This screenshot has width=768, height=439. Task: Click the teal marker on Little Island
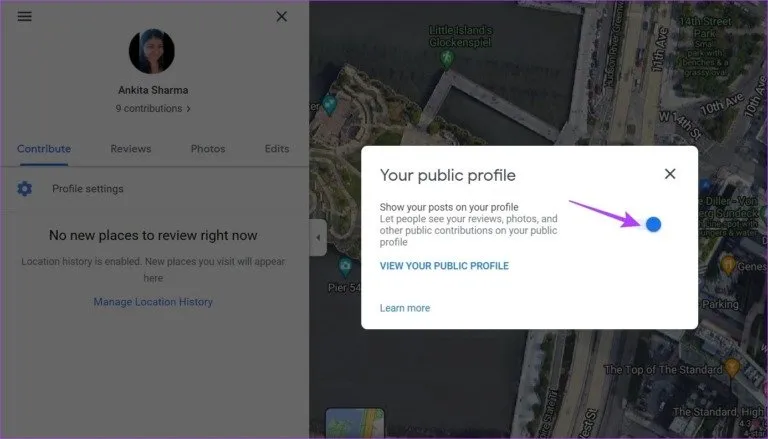click(329, 105)
